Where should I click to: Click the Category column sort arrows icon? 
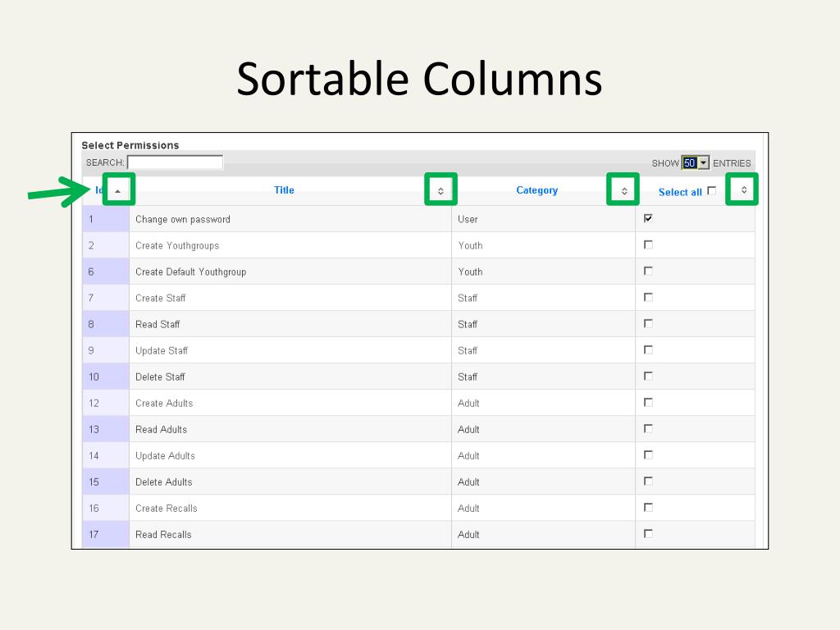coord(624,190)
